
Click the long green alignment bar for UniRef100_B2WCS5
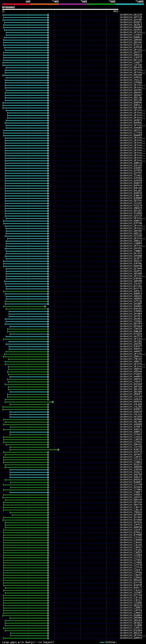pos(34,450)
